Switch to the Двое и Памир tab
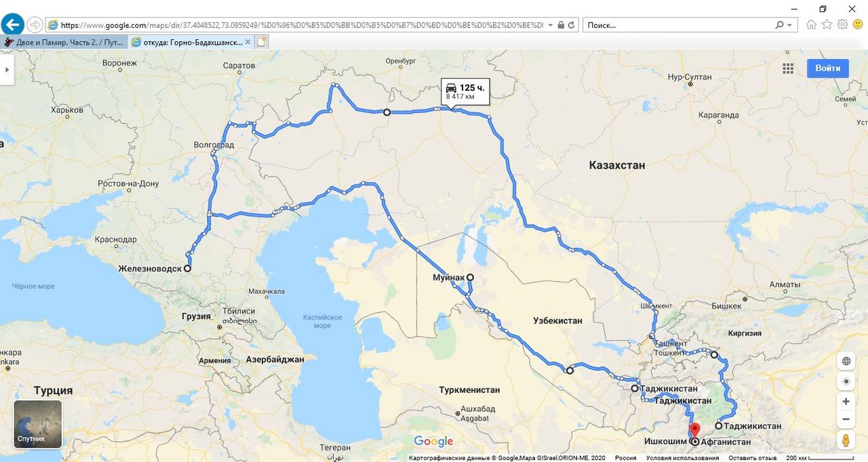The image size is (868, 462). pyautogui.click(x=64, y=42)
